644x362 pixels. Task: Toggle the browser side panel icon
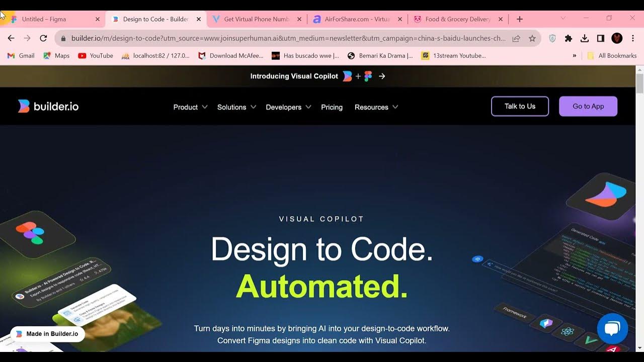[x=601, y=38]
